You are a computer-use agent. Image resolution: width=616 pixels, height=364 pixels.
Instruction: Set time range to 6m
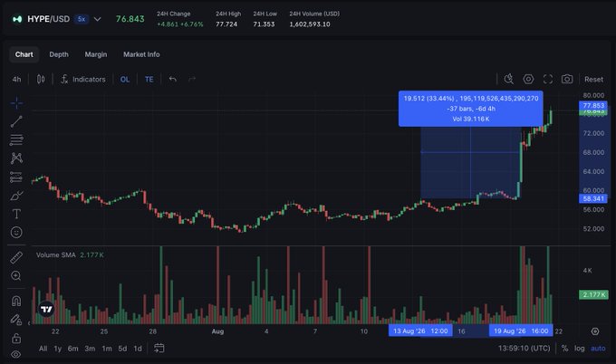pyautogui.click(x=73, y=349)
